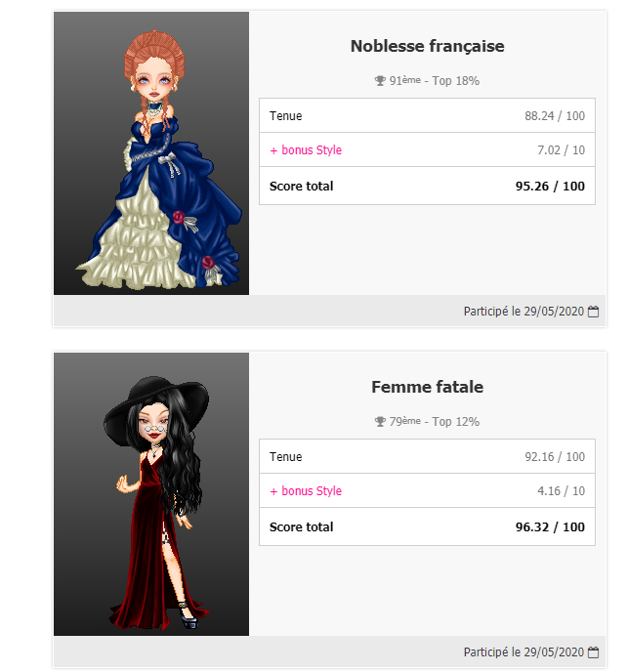Click the trophy icon beside 91ème ranking
Screen dimensions: 628x672
pyautogui.click(x=380, y=81)
